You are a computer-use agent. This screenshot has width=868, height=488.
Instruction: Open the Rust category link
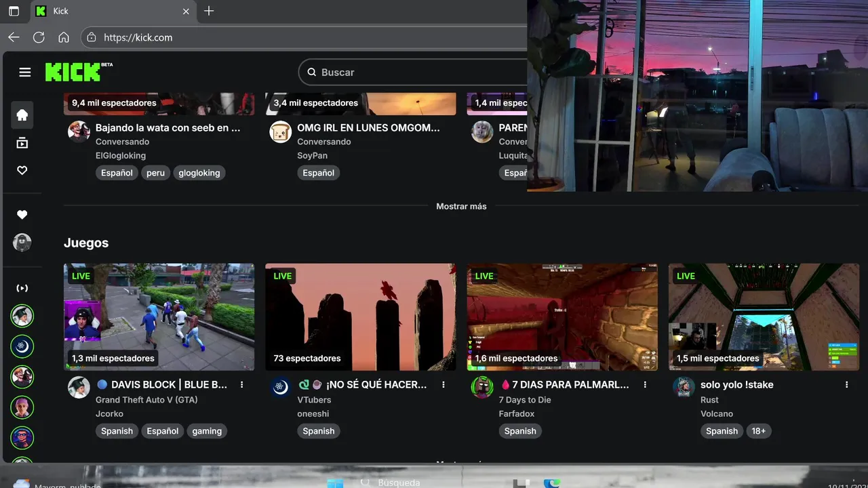pyautogui.click(x=709, y=400)
